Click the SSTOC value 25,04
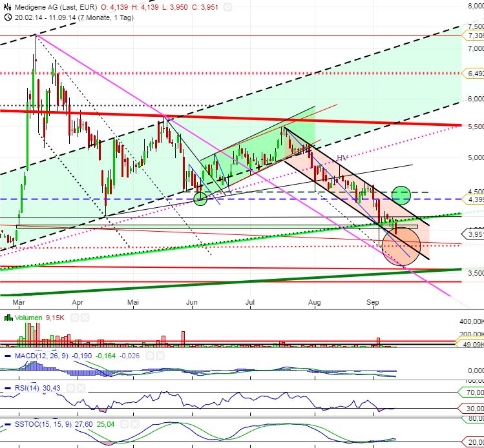Image resolution: width=484 pixels, height=448 pixels. pyautogui.click(x=105, y=425)
